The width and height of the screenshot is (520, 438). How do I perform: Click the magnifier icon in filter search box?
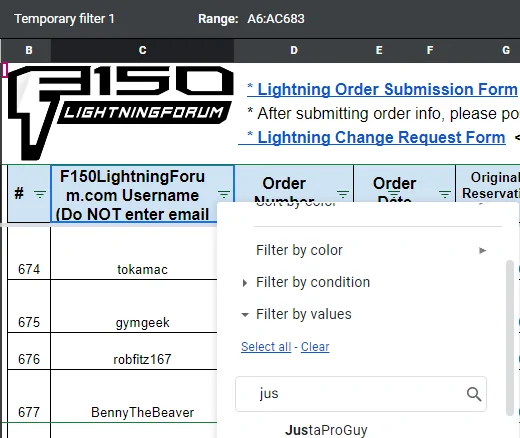tap(474, 394)
